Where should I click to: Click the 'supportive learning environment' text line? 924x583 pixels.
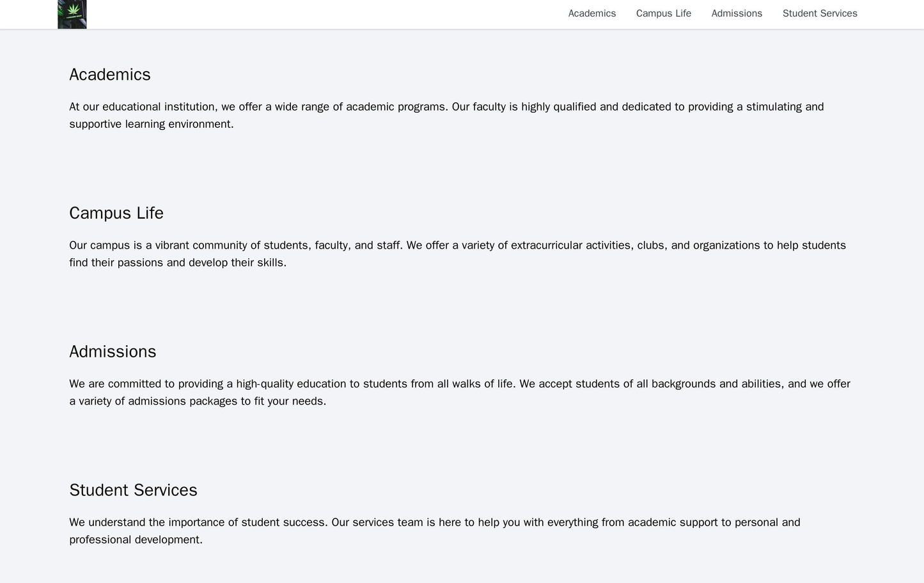tap(152, 124)
